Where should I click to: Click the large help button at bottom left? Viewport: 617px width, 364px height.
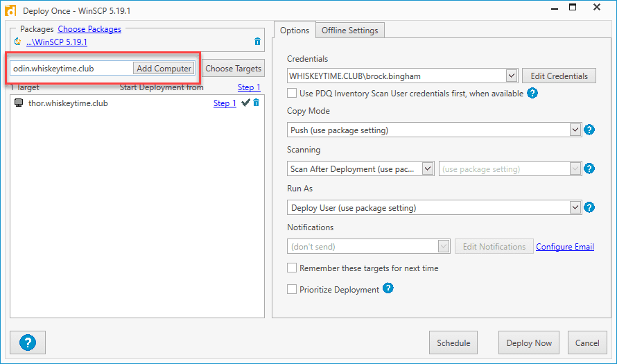[x=28, y=343]
